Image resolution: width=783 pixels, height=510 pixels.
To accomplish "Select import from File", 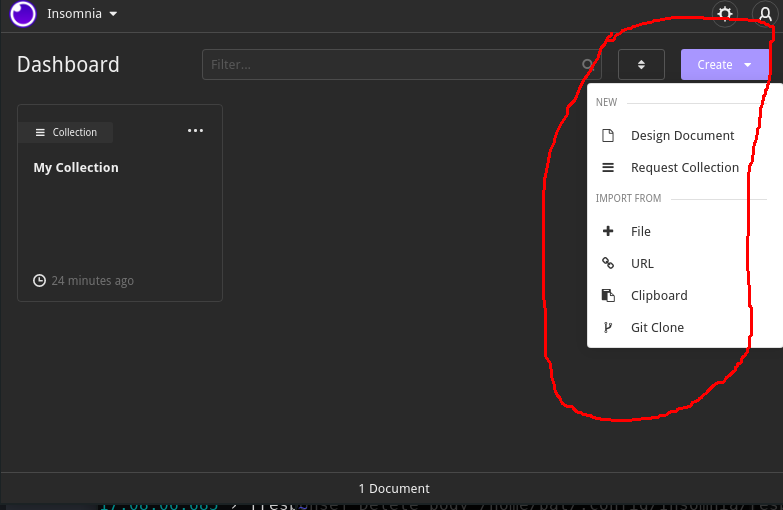I will coord(685,231).
